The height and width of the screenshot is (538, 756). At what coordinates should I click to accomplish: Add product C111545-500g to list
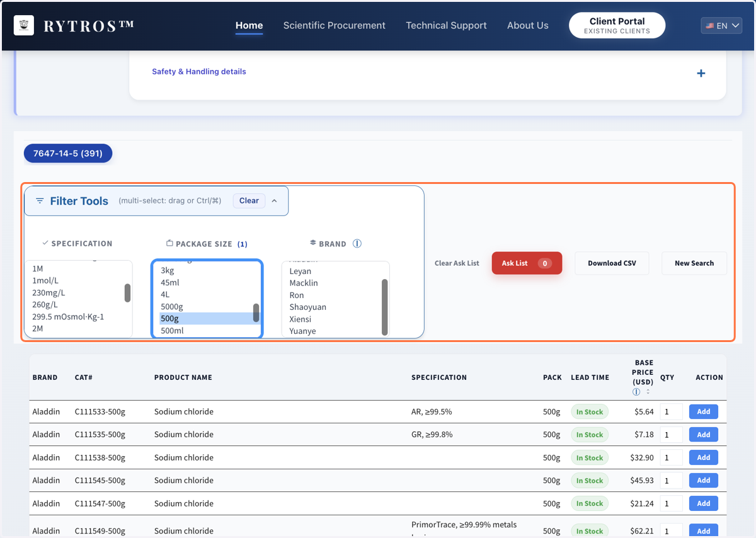tap(704, 480)
